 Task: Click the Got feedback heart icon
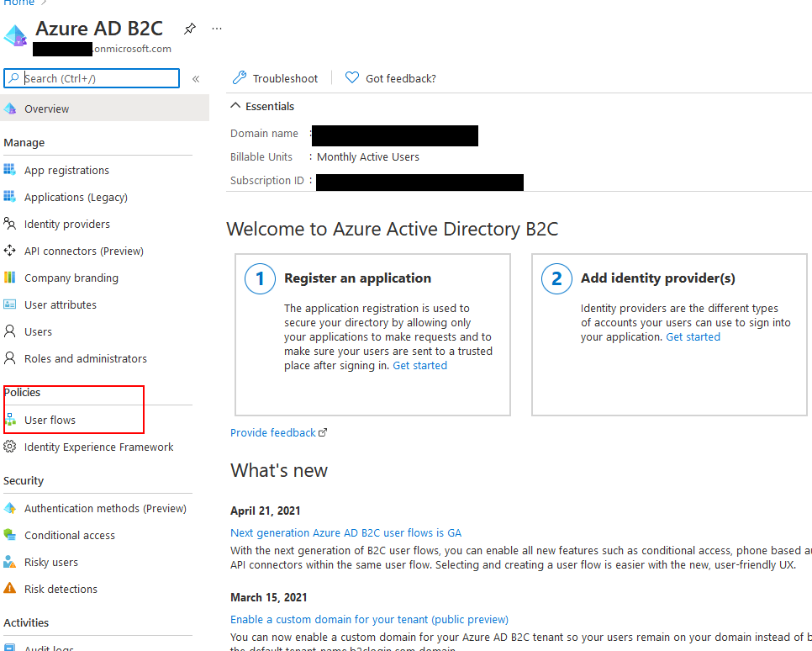(x=352, y=78)
